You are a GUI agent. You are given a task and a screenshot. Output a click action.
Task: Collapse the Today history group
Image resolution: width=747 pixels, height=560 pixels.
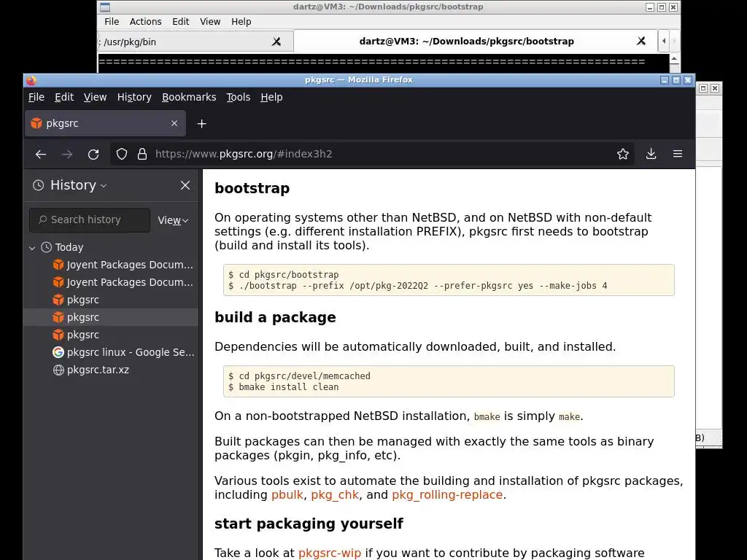pos(32,248)
